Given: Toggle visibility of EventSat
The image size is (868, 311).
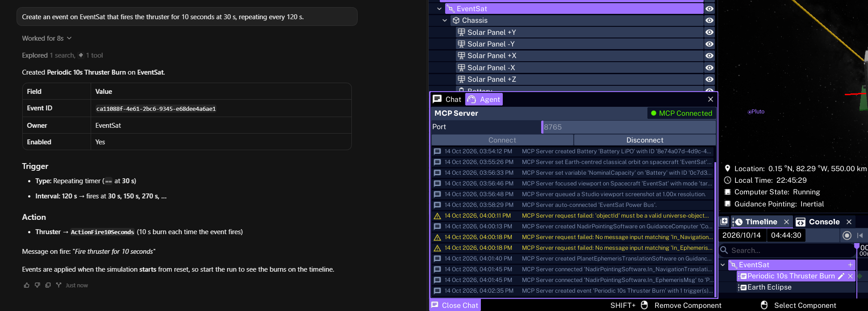Looking at the screenshot, I should [709, 9].
